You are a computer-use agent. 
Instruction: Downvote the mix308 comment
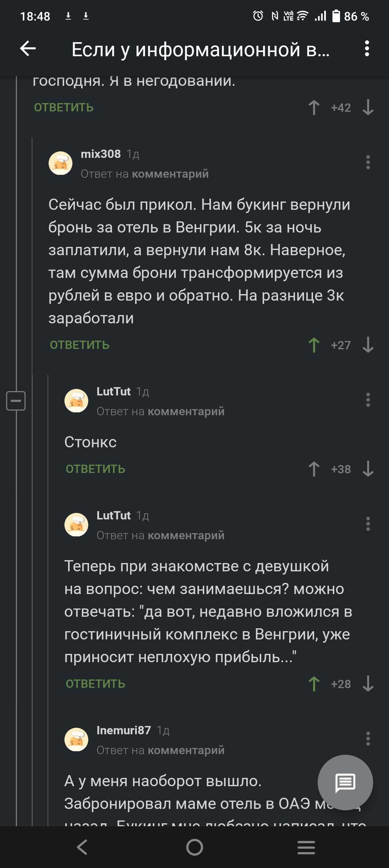(x=368, y=345)
